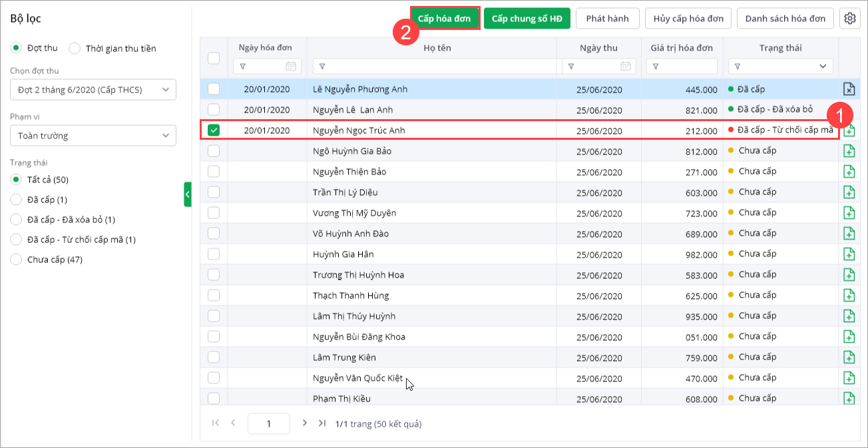Open the settings gear icon
The width and height of the screenshot is (868, 448).
coord(849,19)
